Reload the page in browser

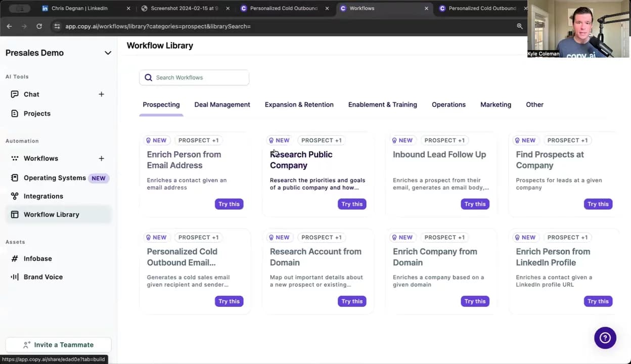pyautogui.click(x=39, y=26)
